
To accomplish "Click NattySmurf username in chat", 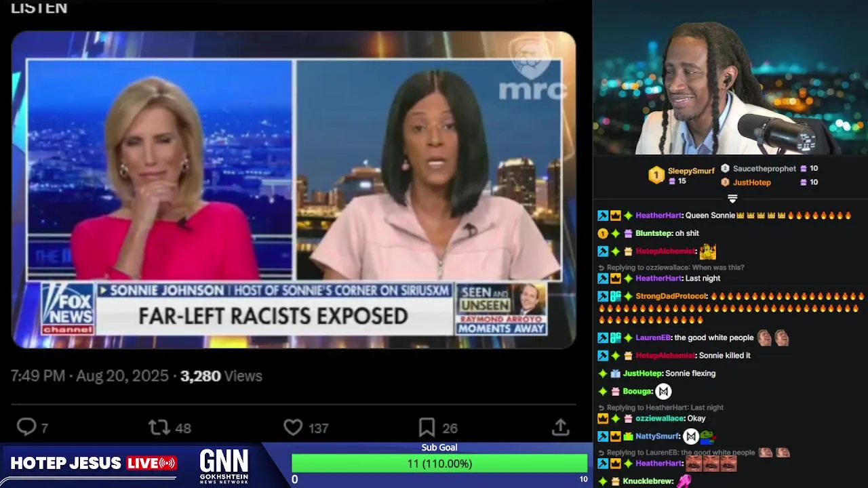I will pos(658,436).
